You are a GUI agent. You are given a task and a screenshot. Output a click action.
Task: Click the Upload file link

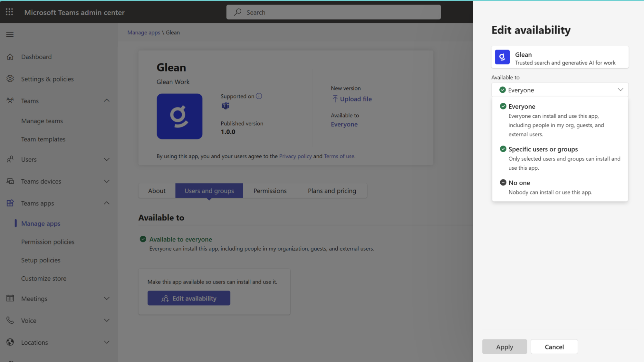click(356, 99)
